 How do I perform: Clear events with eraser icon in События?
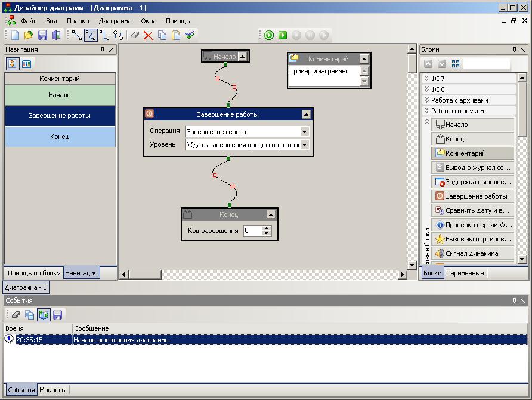[16, 315]
